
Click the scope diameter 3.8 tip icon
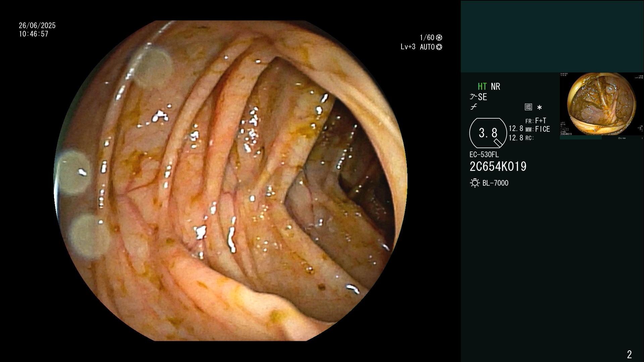[488, 133]
